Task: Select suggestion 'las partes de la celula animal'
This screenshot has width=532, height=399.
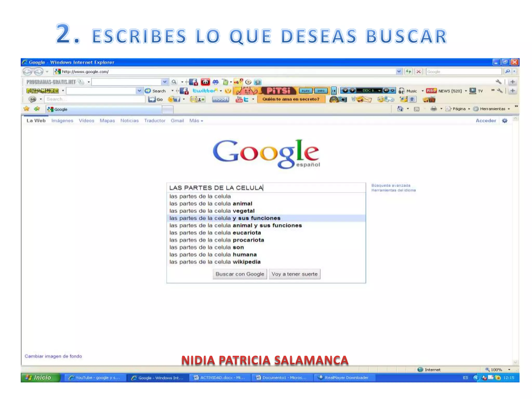Action: point(266,204)
